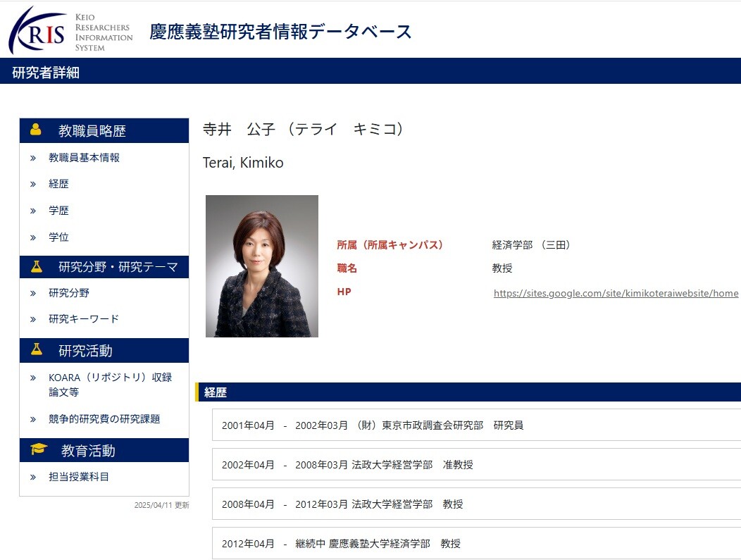The image size is (741, 560).
Task: Click the romanized name Terai, Kimiko
Action: tap(243, 163)
